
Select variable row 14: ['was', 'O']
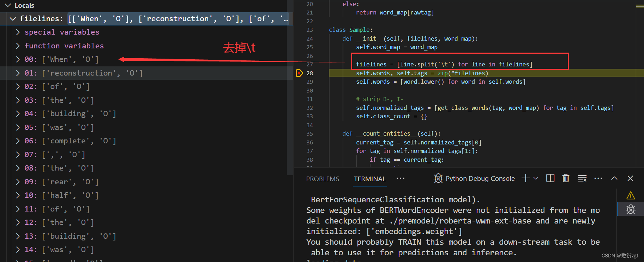146,250
